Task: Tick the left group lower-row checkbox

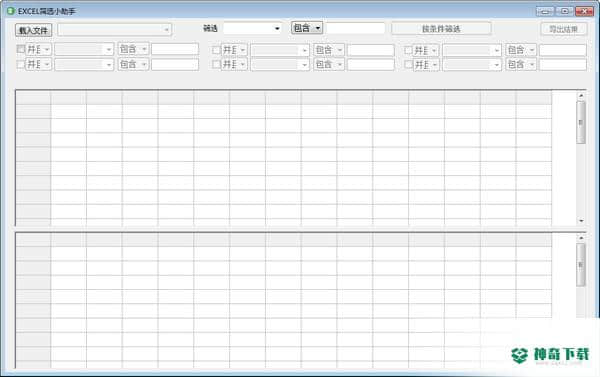Action: 21,64
